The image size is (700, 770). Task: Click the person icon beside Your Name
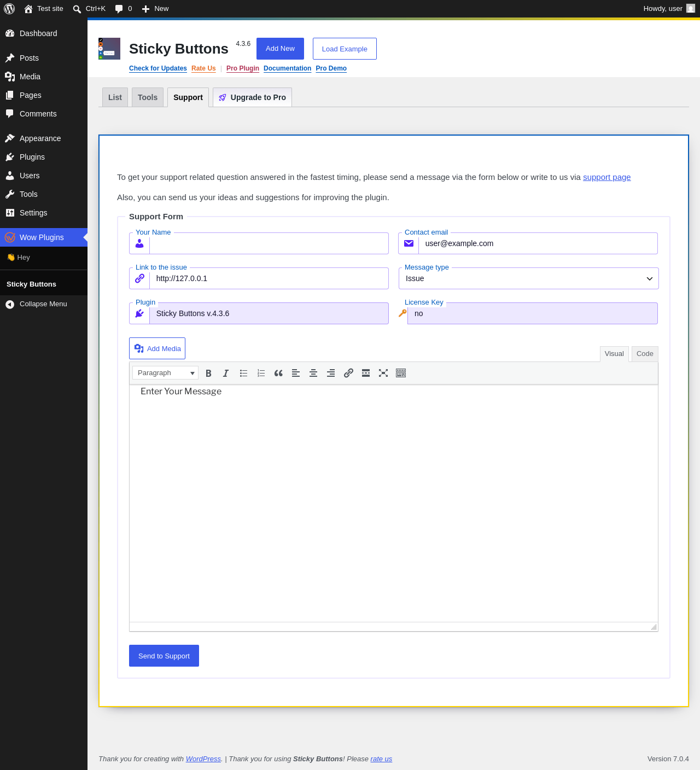point(139,243)
